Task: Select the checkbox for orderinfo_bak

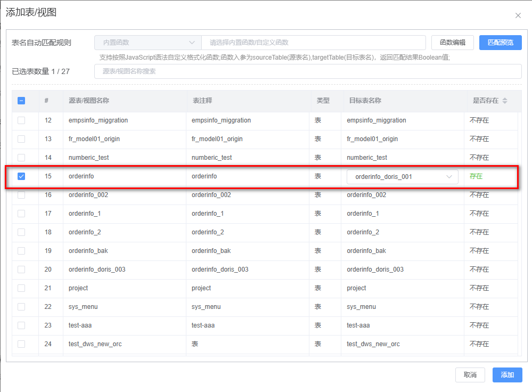Action: [21, 251]
